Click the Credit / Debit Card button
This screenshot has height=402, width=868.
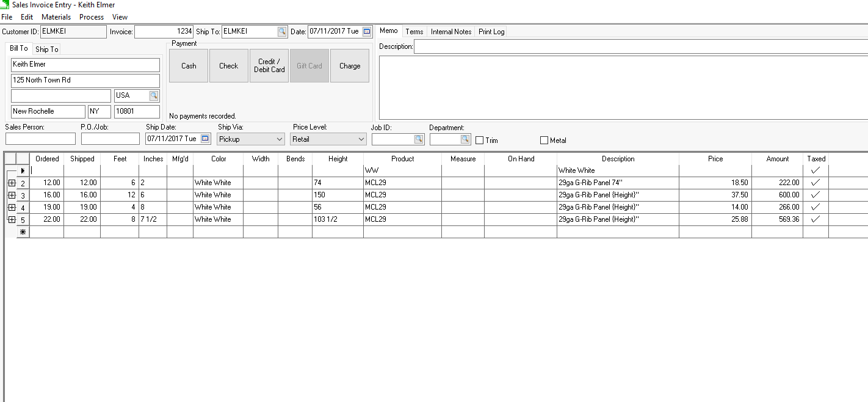[x=269, y=66]
